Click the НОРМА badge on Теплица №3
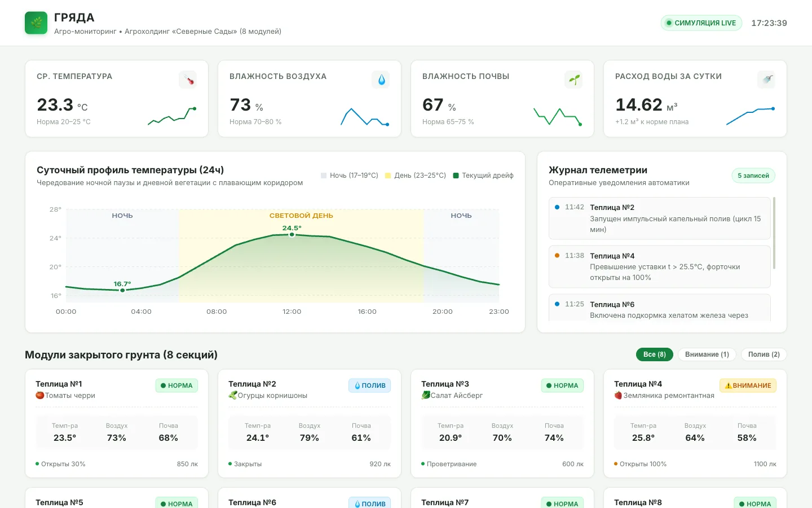The image size is (812, 508). [x=562, y=386]
